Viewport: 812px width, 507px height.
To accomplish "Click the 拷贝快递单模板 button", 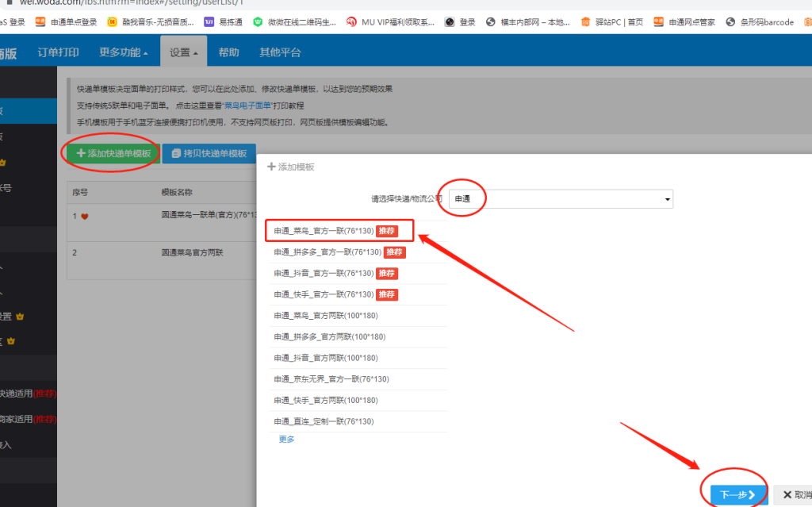I will [x=209, y=153].
